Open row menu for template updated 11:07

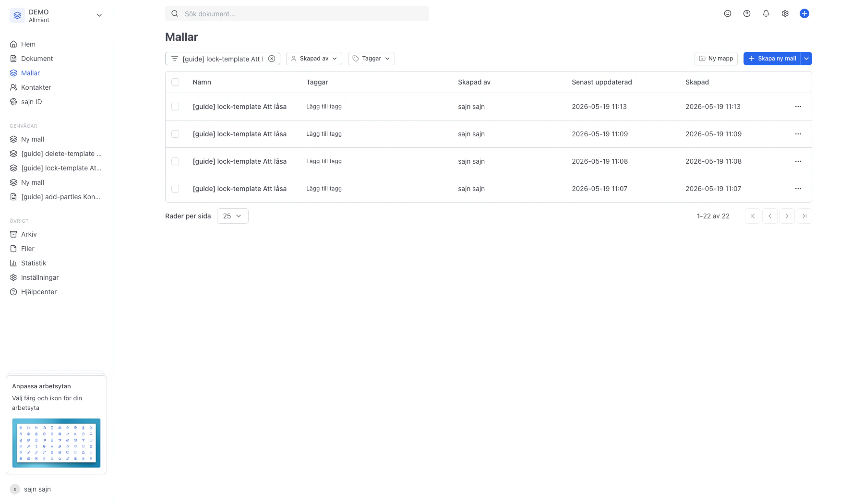[798, 189]
